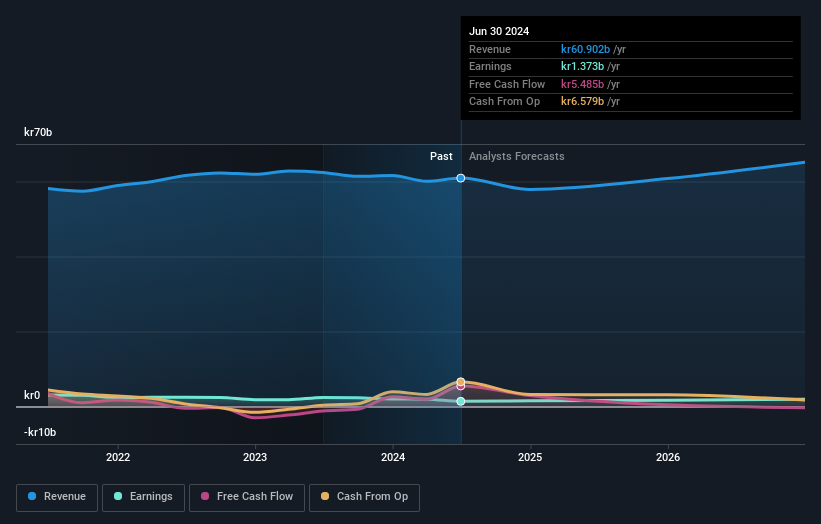
Task: Click the Earnings row label in tooltip
Action: click(490, 66)
